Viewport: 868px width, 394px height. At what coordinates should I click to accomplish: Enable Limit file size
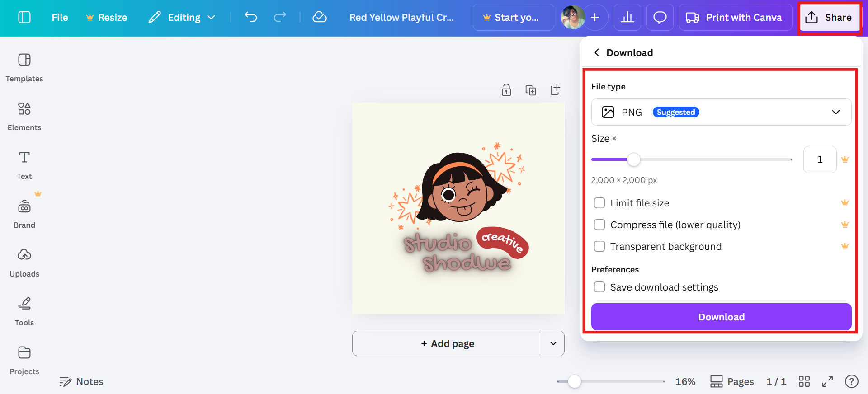(599, 203)
